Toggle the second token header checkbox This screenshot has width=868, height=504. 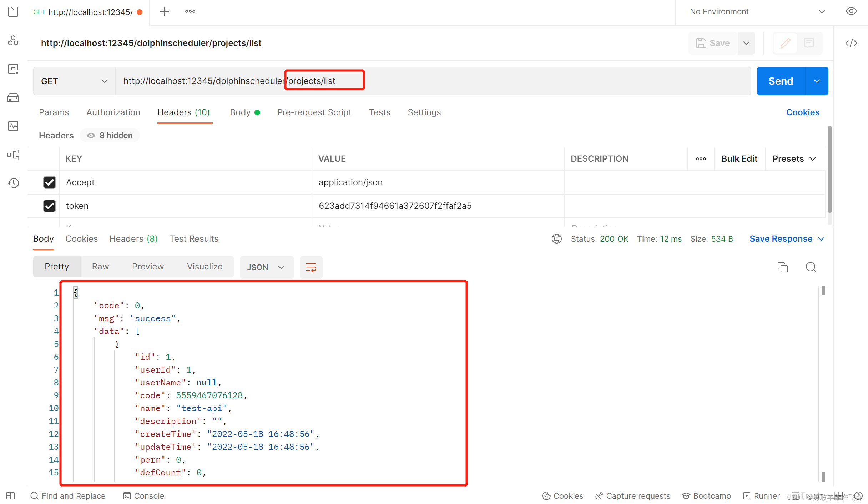49,206
